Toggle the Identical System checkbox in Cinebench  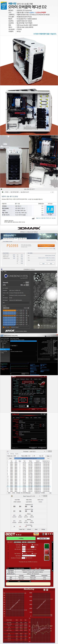[10, 327]
